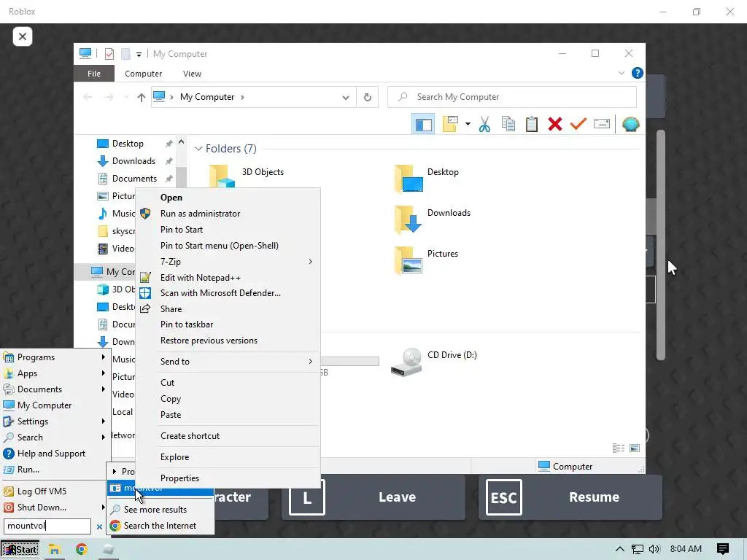Expand the Send to submenu

coord(310,362)
